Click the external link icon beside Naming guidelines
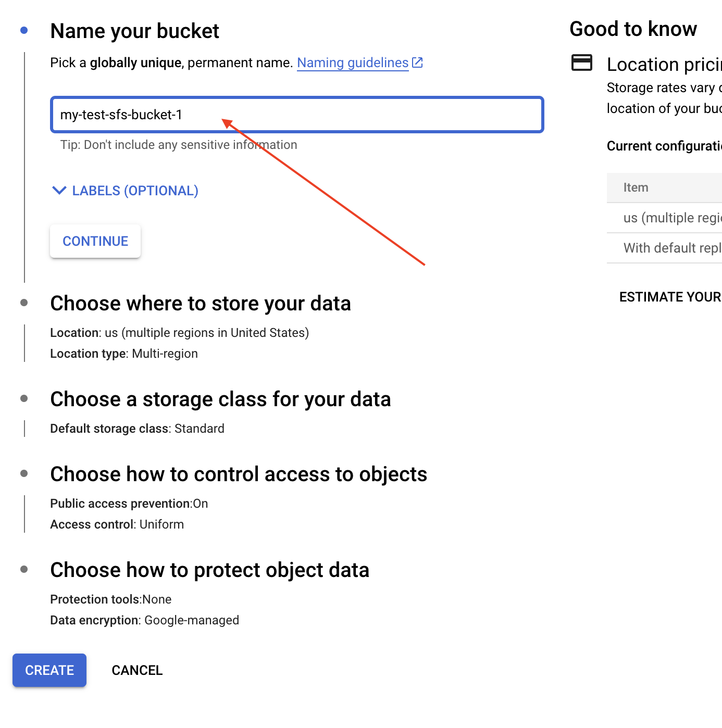This screenshot has height=728, width=722. (x=417, y=63)
